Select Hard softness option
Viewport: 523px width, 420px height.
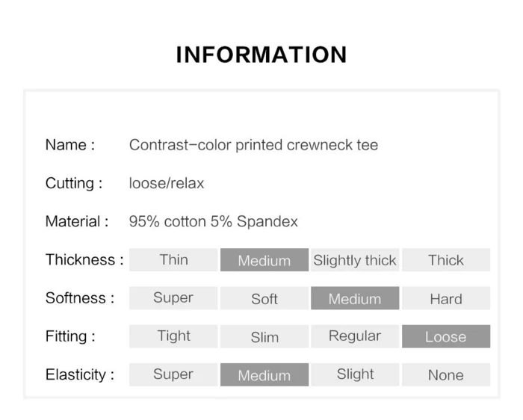click(x=446, y=298)
